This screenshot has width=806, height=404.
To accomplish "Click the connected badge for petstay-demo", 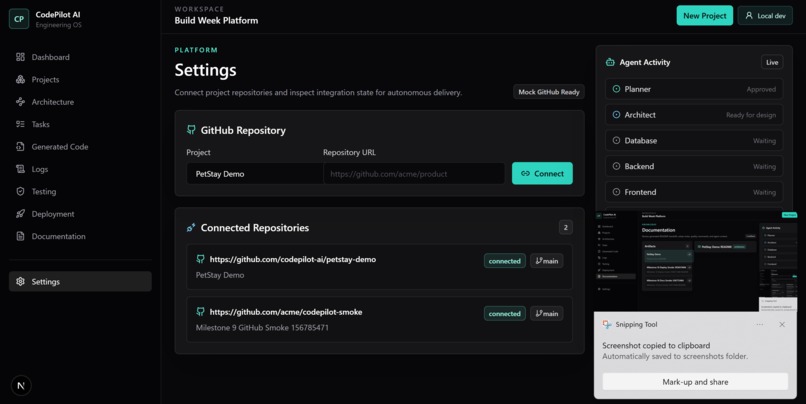I will 505,261.
